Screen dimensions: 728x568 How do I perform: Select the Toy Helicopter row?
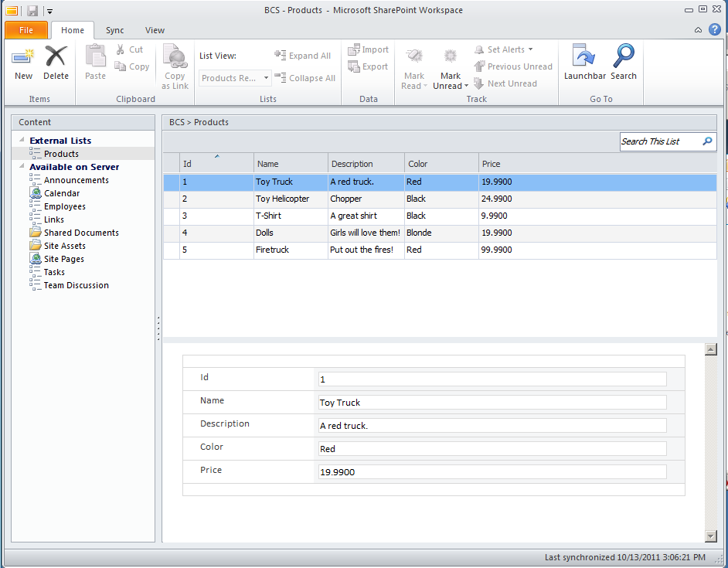pos(440,199)
